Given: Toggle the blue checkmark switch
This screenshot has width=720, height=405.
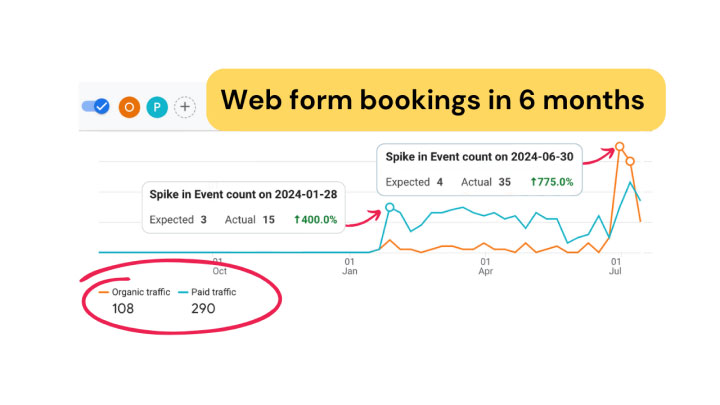Looking at the screenshot, I should coord(96,107).
